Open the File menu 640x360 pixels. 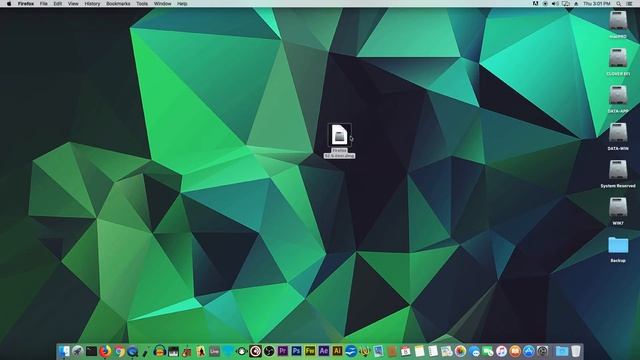(x=43, y=4)
